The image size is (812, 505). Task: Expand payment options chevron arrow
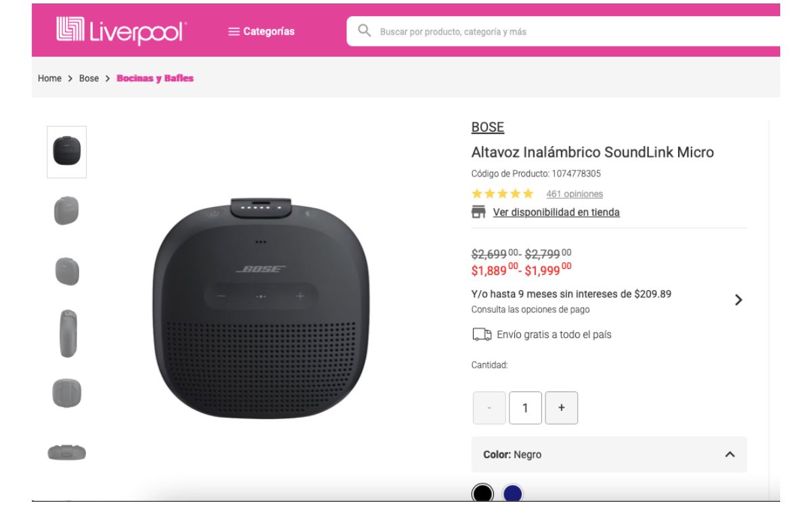pyautogui.click(x=738, y=300)
